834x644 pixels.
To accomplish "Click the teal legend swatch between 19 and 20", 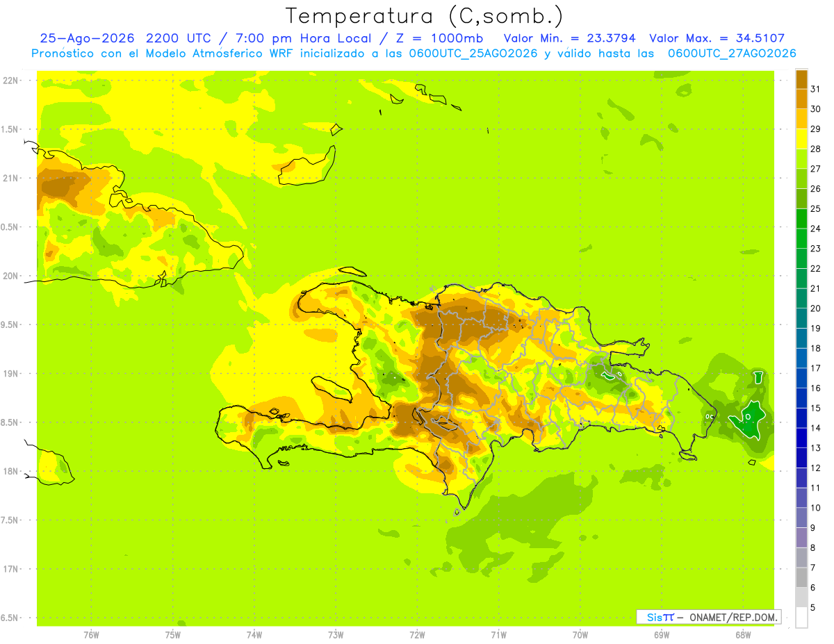I will click(801, 318).
